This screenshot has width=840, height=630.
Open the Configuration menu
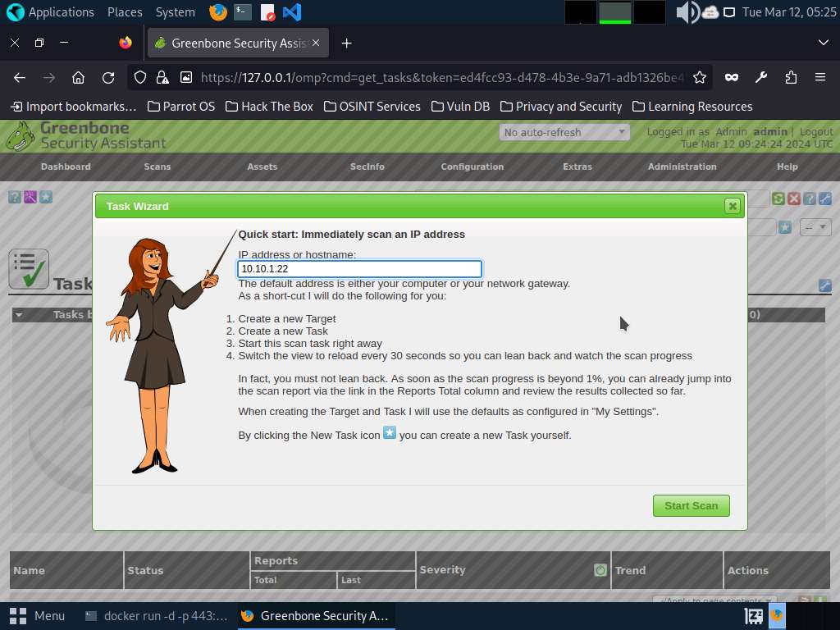pyautogui.click(x=472, y=167)
